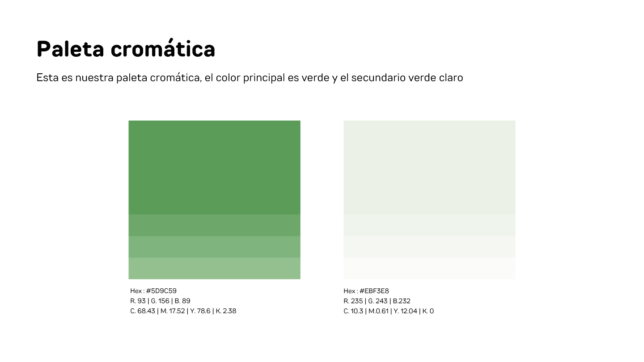Click the 'R. 93 | G. 156 | B. 89' line
Image resolution: width=644 pixels, height=362 pixels.
coord(160,301)
